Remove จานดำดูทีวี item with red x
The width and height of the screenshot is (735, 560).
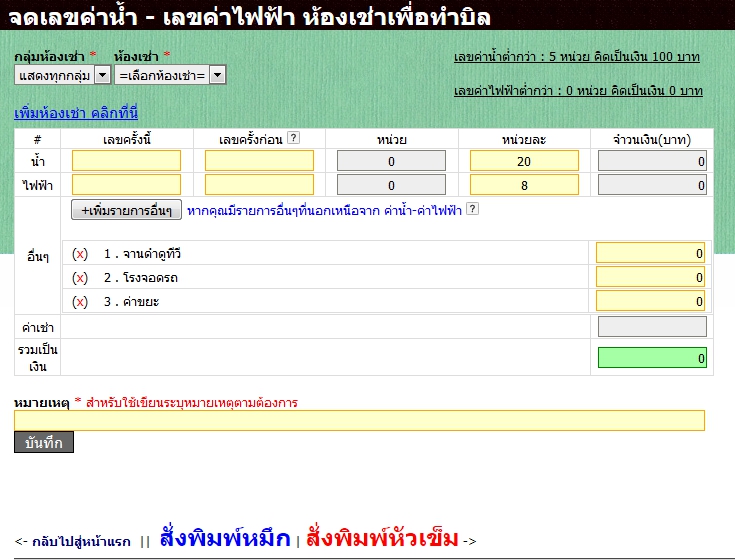(80, 254)
